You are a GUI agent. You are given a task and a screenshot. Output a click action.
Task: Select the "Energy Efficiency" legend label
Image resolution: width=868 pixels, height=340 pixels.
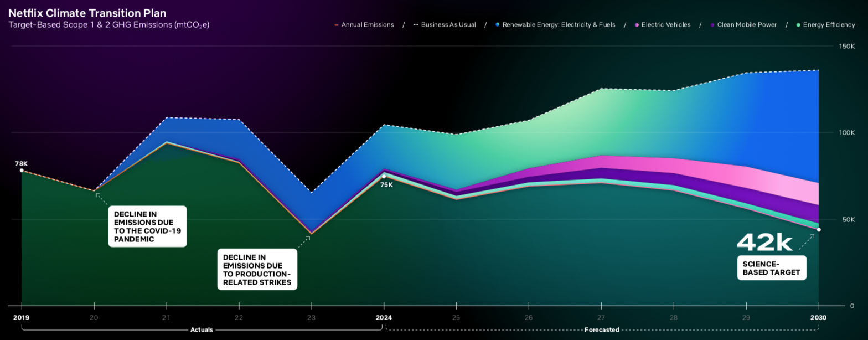click(829, 25)
